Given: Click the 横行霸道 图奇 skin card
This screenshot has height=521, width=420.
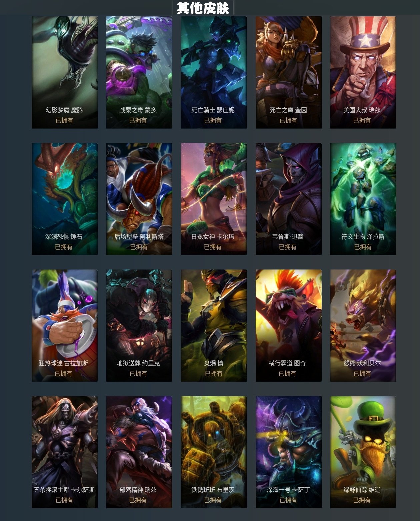Looking at the screenshot, I should tap(289, 325).
